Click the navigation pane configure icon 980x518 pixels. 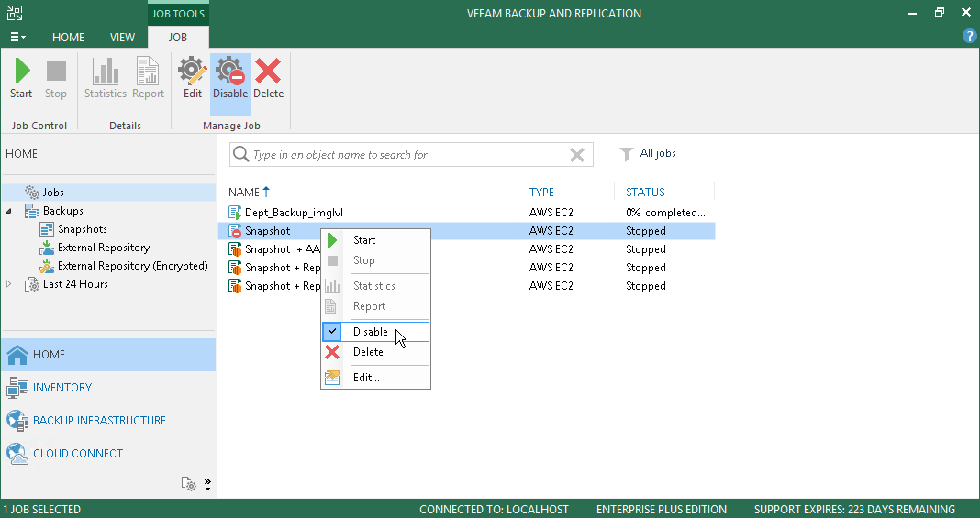point(189,484)
